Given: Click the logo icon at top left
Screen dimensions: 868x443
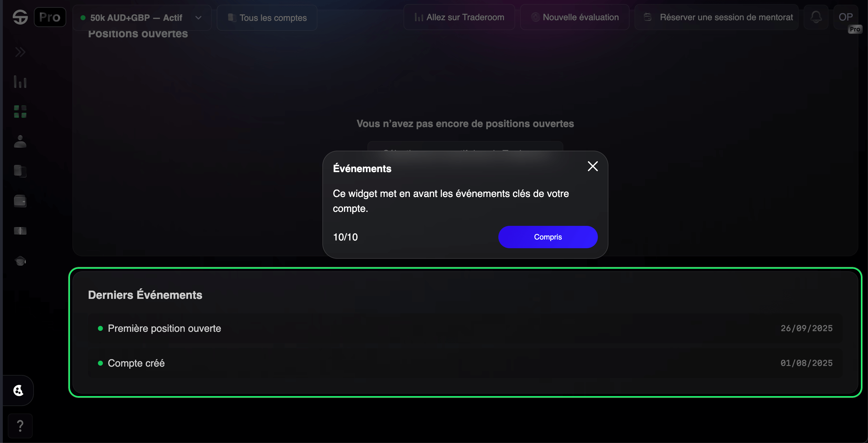Looking at the screenshot, I should (20, 17).
